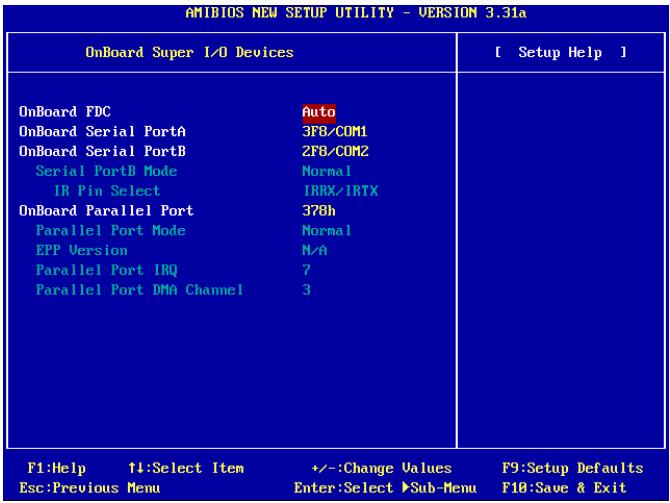Select the OnBoard Serial PortB label
This screenshot has height=503, width=670.
103,151
